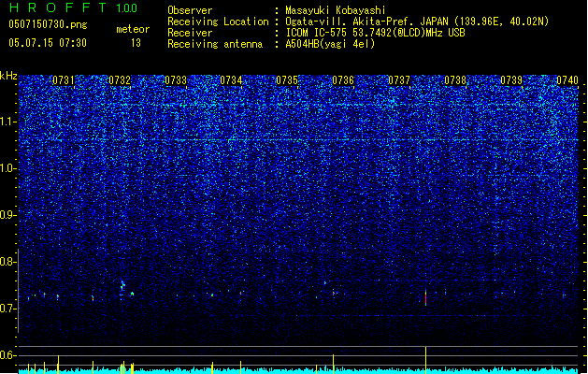Viewport: 588px width, 374px height.
Task: Click the 0.8 frequency axis label
Action: click(8, 262)
